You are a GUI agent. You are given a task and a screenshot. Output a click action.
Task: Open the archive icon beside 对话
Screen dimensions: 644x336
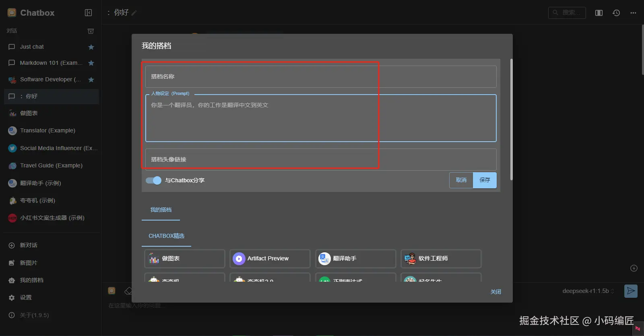tap(91, 31)
